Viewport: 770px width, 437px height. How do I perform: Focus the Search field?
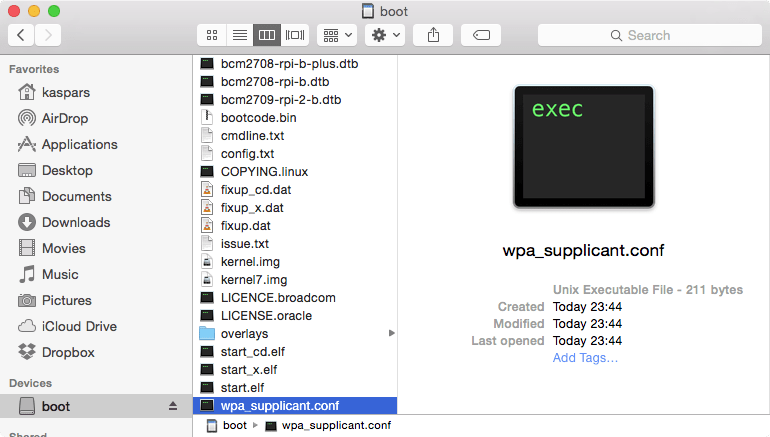(x=650, y=35)
